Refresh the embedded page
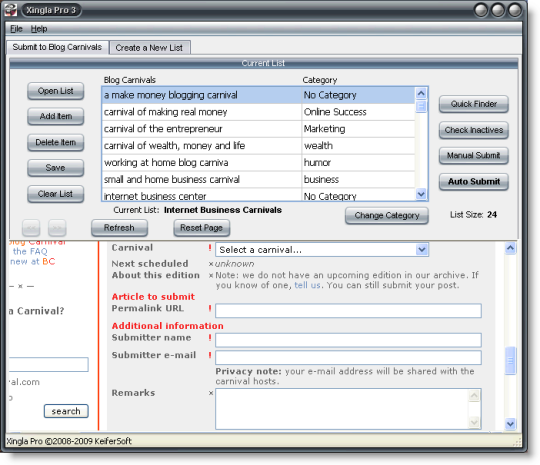 tap(119, 228)
